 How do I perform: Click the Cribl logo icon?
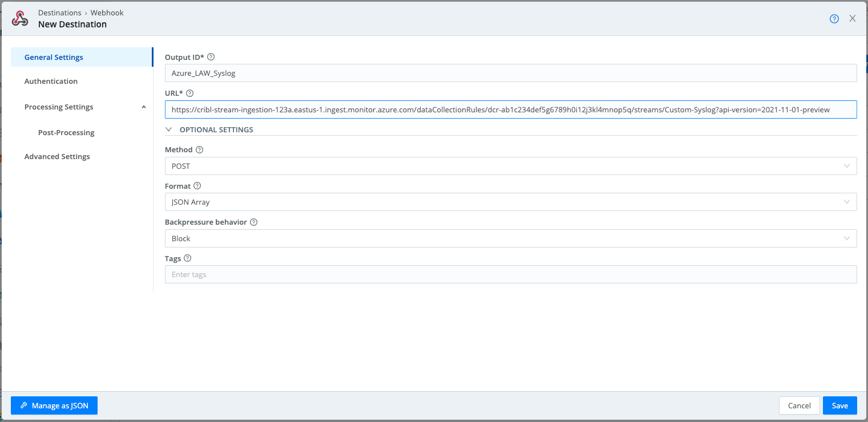[21, 18]
